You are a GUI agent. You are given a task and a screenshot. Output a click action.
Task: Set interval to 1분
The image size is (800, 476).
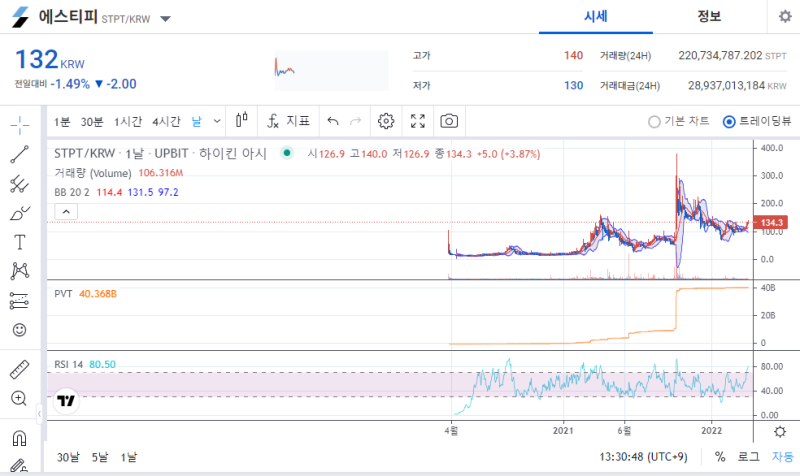(62, 122)
